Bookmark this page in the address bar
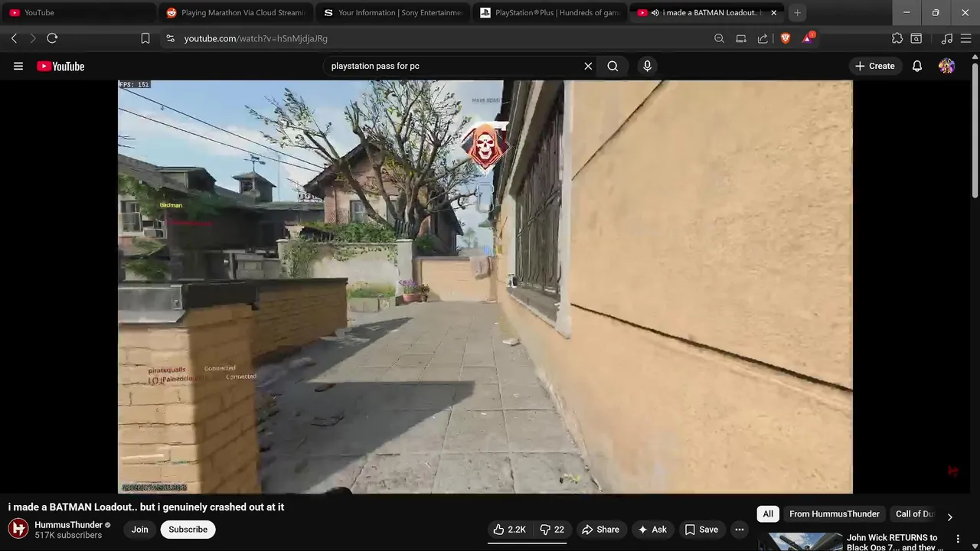The width and height of the screenshot is (980, 551). click(x=145, y=38)
